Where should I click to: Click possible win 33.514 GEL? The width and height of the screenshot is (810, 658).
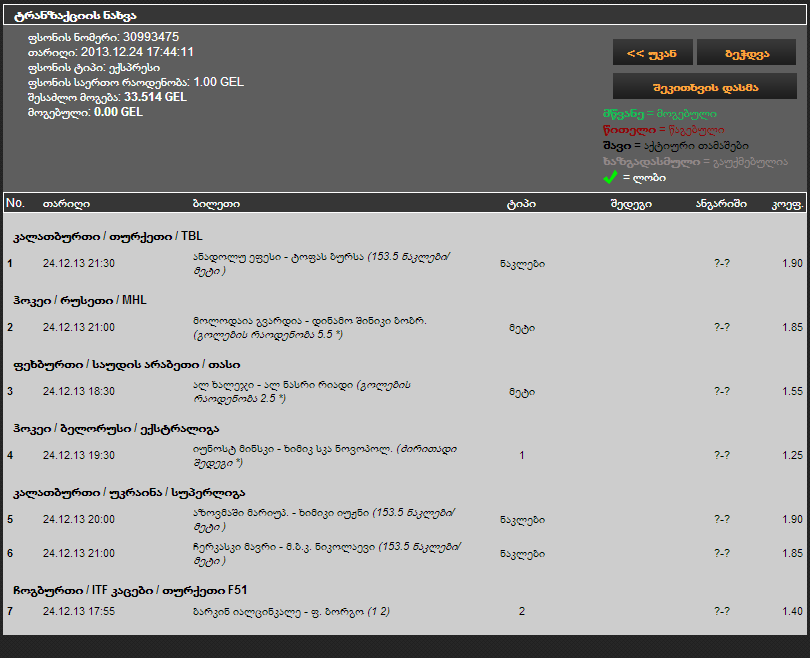point(155,97)
